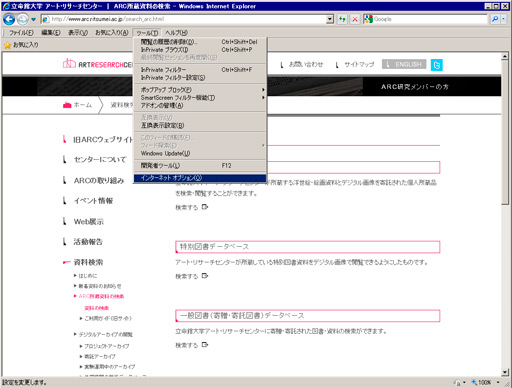Open the 編集(E) menu
The image size is (512, 388).
pyautogui.click(x=51, y=33)
